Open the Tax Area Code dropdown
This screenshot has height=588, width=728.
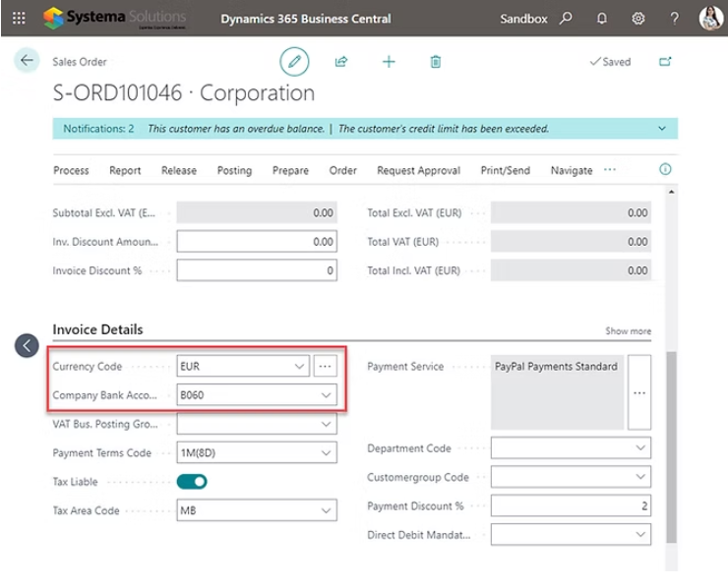(326, 511)
